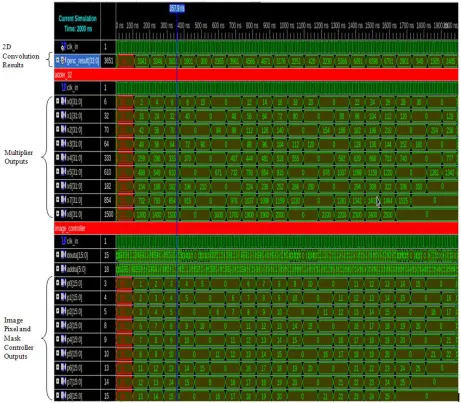
Task: Click the p0 waveform segment showing value 1
Action: pyautogui.click(x=141, y=284)
